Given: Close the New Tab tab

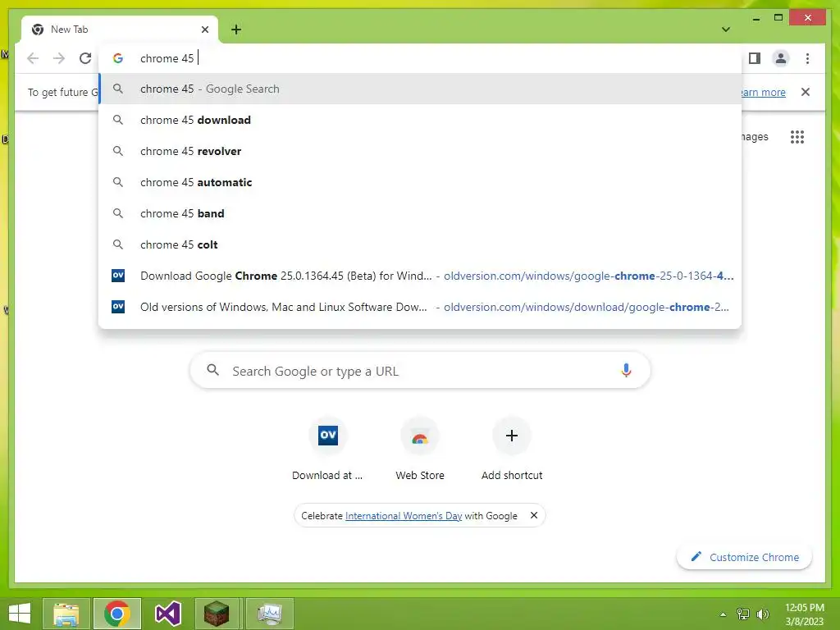Looking at the screenshot, I should (204, 30).
